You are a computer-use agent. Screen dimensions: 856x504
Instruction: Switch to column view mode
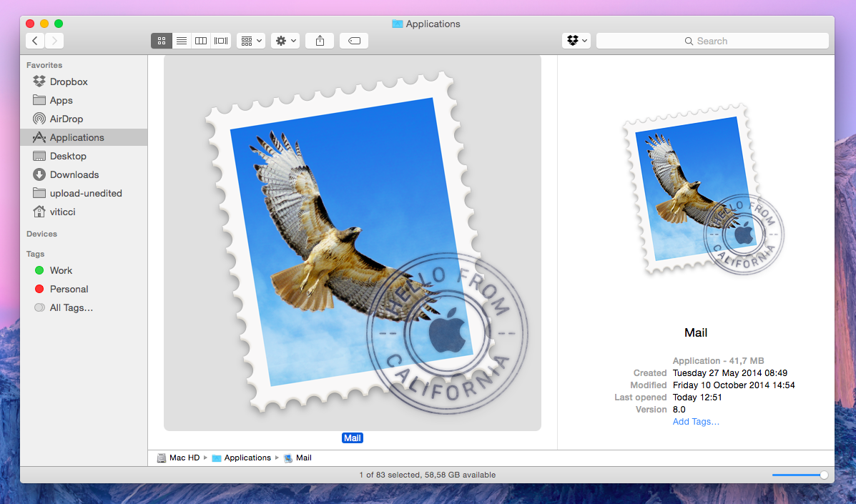pos(201,41)
